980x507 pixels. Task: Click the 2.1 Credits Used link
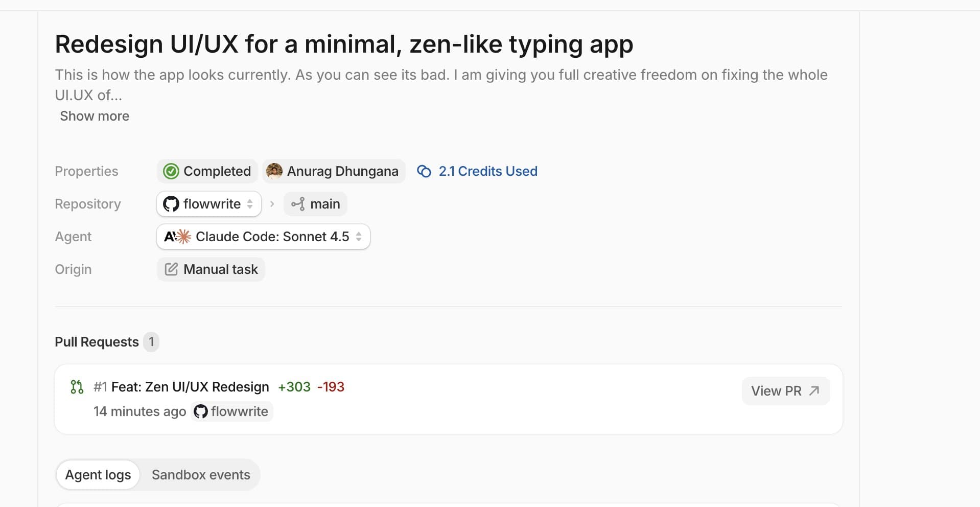pos(488,171)
